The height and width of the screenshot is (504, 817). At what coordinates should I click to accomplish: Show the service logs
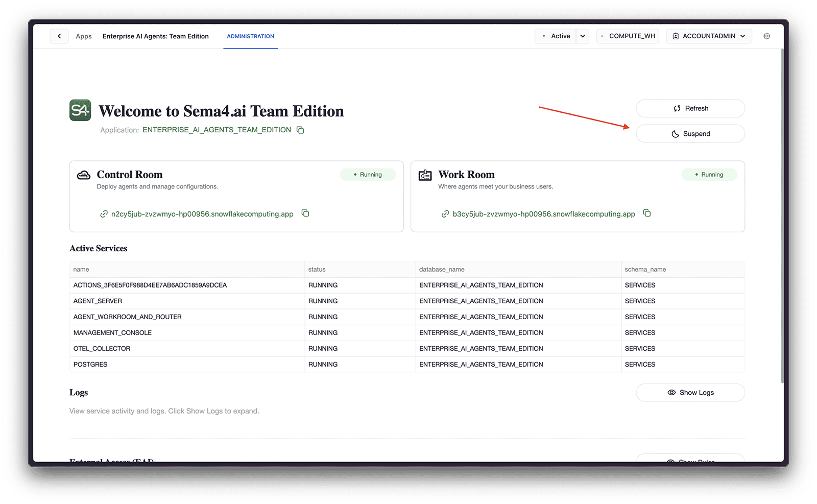point(690,393)
